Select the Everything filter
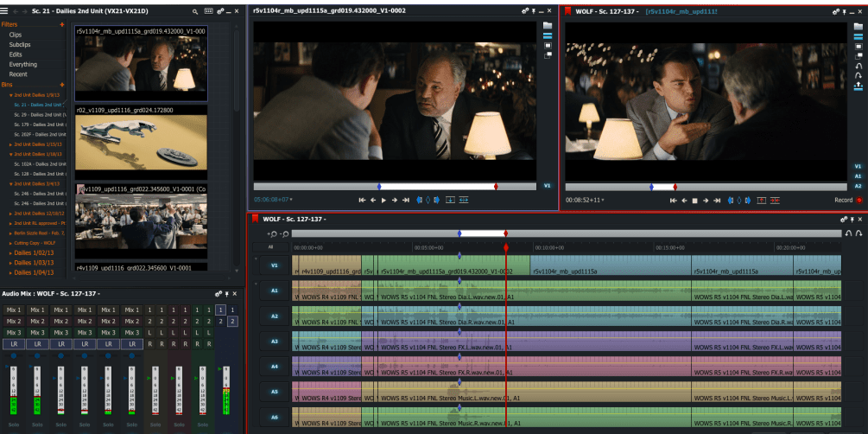This screenshot has height=434, width=868. point(23,64)
